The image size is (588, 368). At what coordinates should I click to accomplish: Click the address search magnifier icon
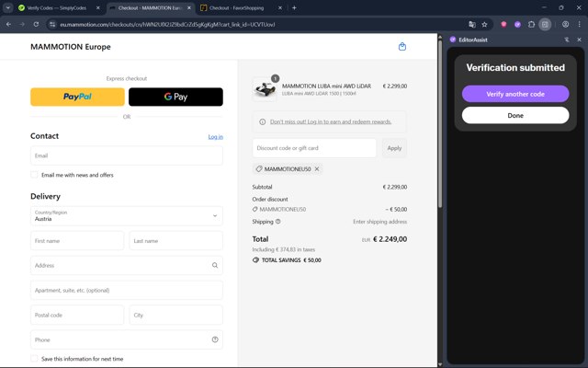(215, 265)
